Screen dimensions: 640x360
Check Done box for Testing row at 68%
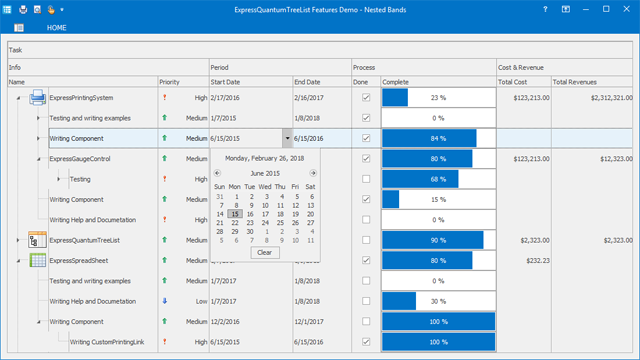366,179
